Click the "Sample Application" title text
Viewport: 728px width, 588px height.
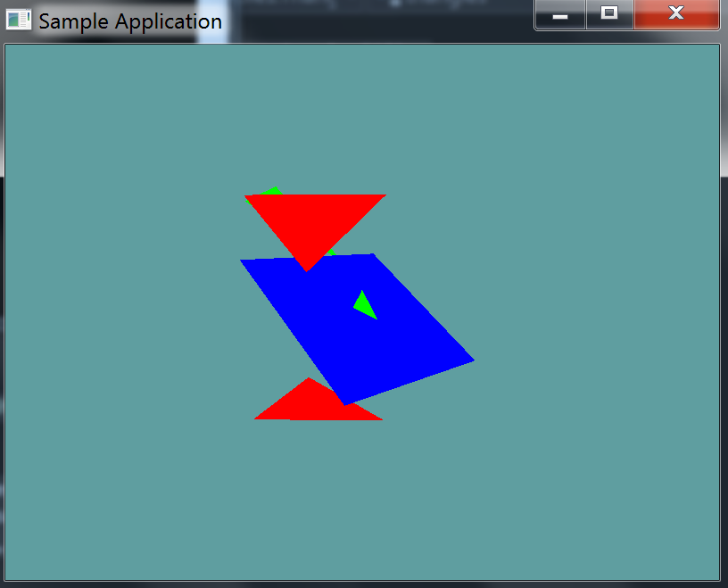pos(130,21)
